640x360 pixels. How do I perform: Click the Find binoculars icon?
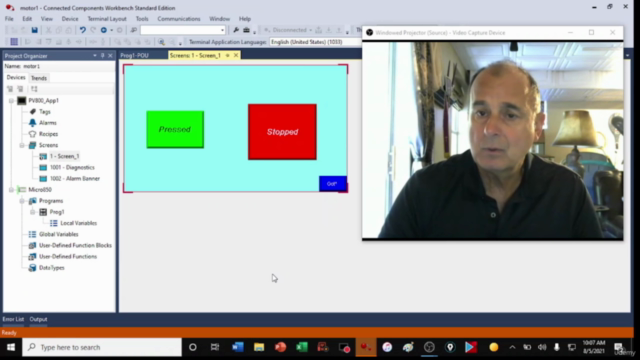pyautogui.click(x=133, y=30)
